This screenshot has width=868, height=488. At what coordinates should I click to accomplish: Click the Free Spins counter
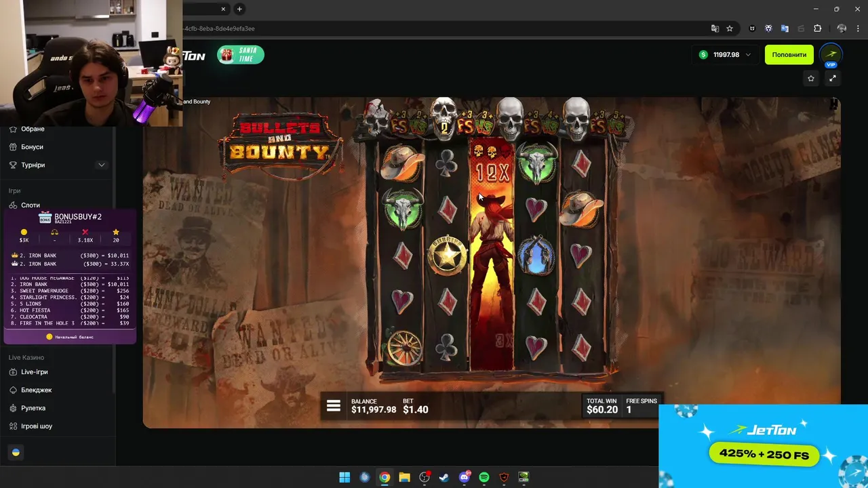[x=641, y=406]
